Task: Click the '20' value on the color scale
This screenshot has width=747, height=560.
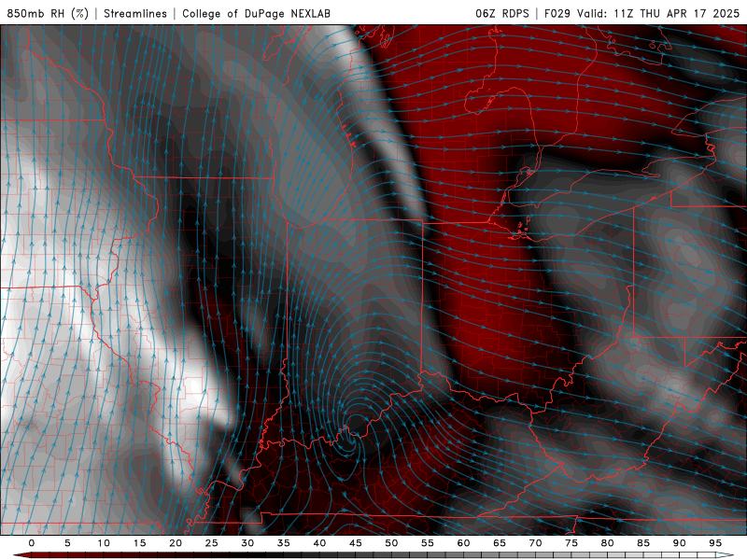Action: point(176,543)
